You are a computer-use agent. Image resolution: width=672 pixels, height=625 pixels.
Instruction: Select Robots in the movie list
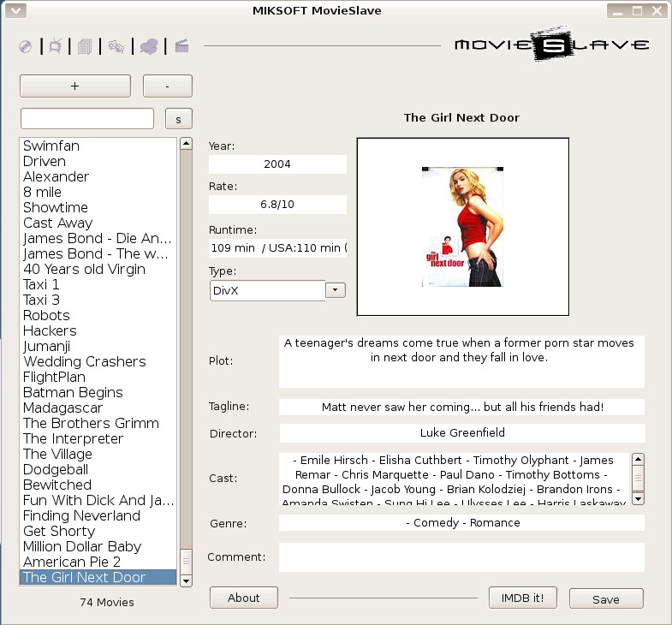tap(98, 316)
